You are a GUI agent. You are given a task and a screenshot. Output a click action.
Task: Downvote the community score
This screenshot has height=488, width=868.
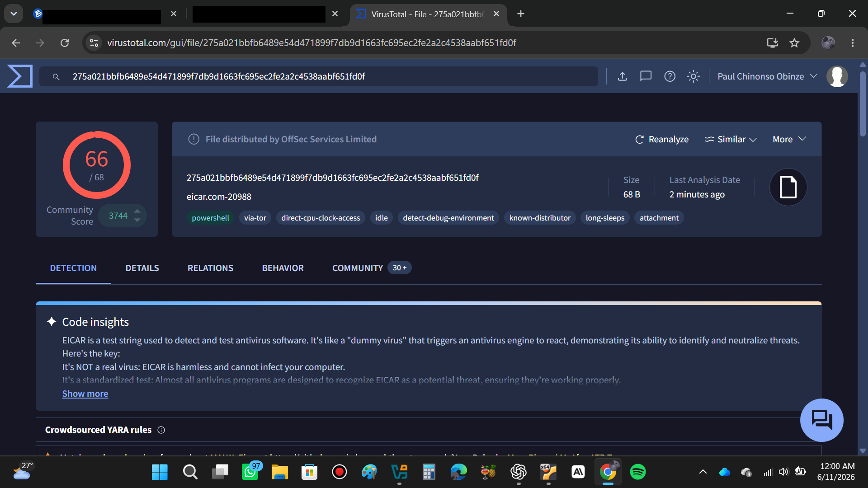pyautogui.click(x=137, y=221)
